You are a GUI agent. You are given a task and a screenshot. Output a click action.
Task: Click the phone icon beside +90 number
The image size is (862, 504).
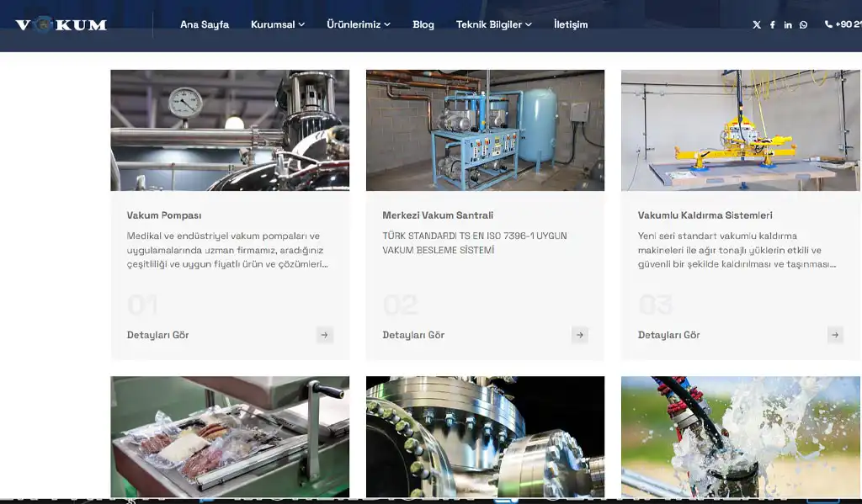[828, 24]
